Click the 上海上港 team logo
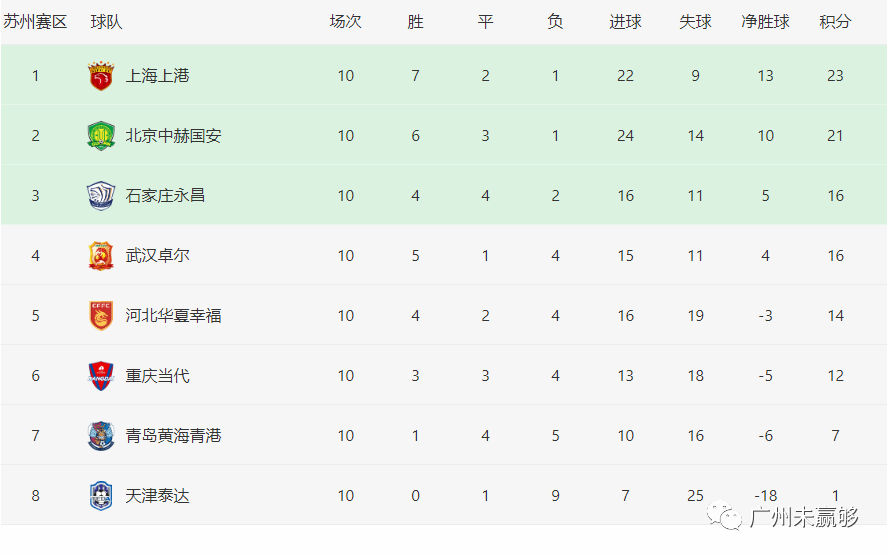887x556 pixels. [x=101, y=76]
